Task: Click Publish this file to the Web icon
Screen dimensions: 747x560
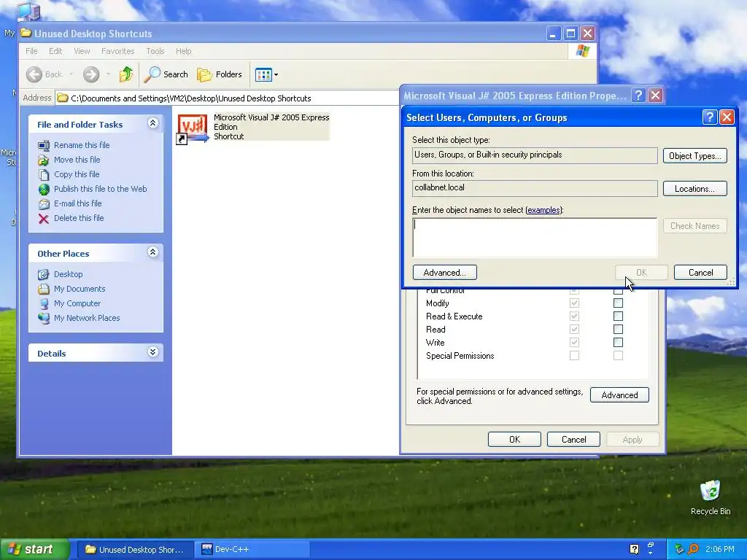Action: [x=44, y=189]
